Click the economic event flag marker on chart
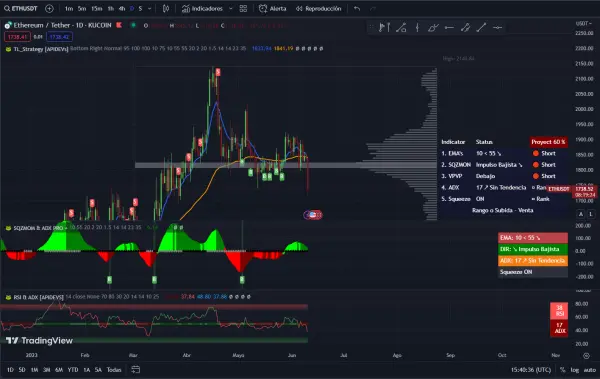600x379 pixels. click(313, 215)
